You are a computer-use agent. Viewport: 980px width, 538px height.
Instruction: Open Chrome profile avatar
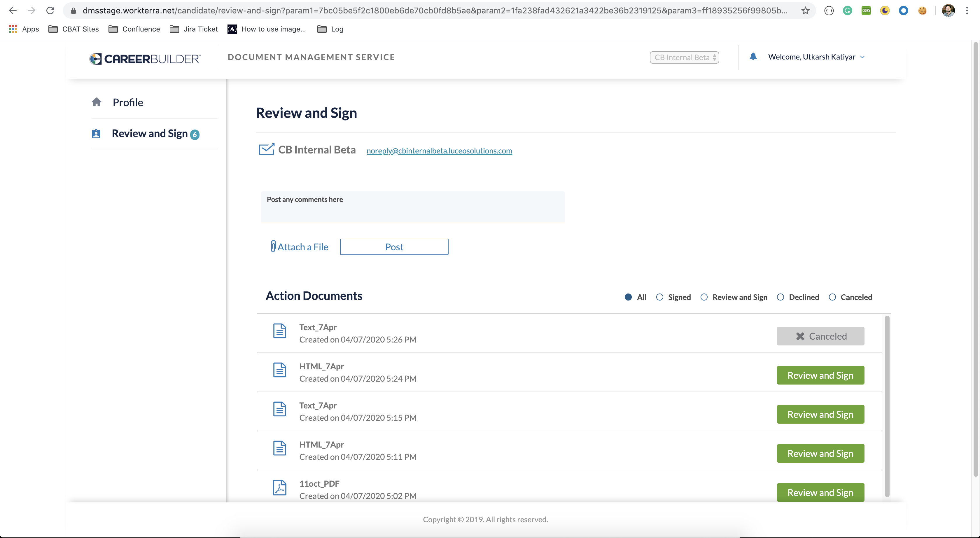(949, 11)
